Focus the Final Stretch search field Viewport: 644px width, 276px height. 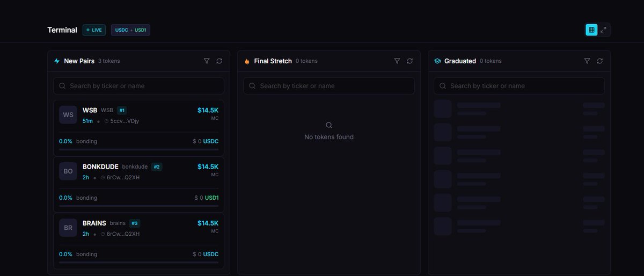(329, 86)
